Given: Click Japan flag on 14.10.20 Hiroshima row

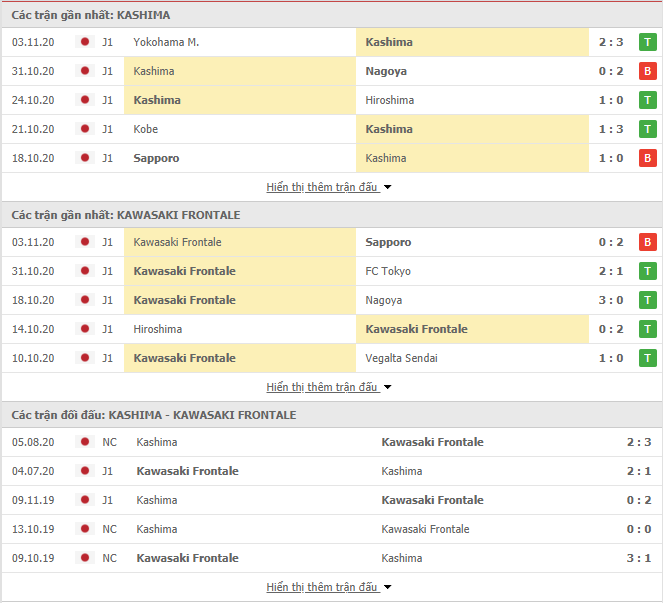Looking at the screenshot, I should click(x=85, y=329).
